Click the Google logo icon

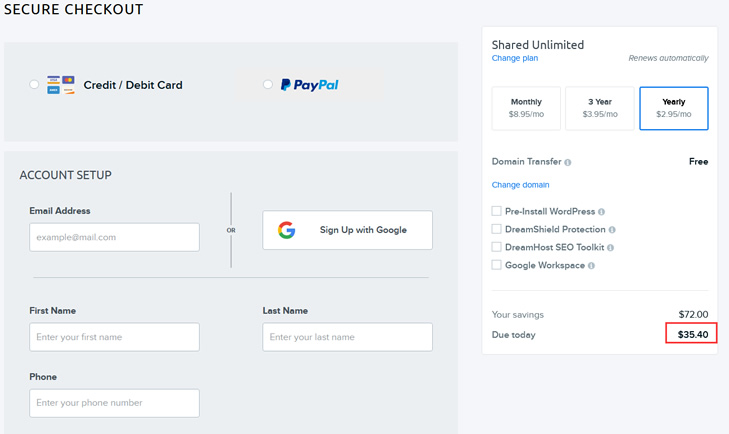tap(286, 230)
